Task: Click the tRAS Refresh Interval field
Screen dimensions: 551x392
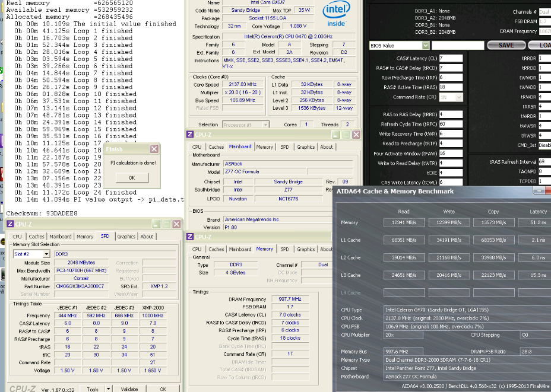Action: [544, 162]
